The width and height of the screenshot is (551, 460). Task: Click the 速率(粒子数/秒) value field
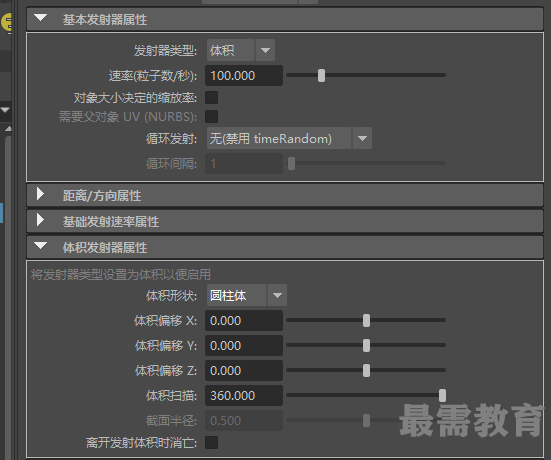click(244, 76)
